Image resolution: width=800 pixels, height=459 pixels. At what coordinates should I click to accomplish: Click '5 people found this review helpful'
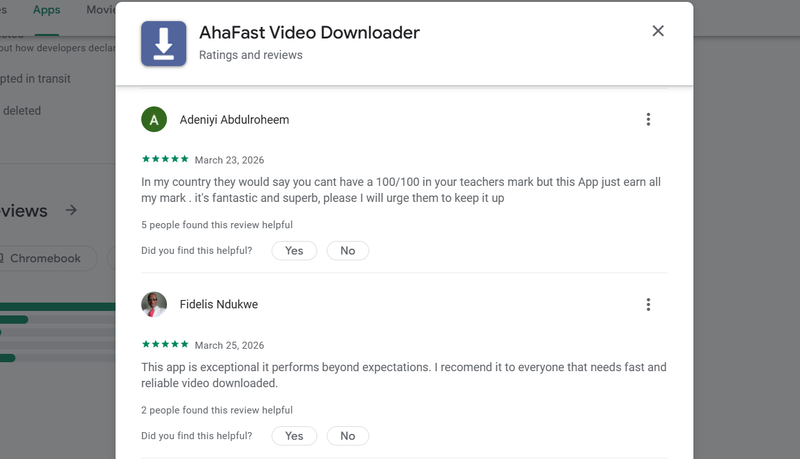click(217, 225)
